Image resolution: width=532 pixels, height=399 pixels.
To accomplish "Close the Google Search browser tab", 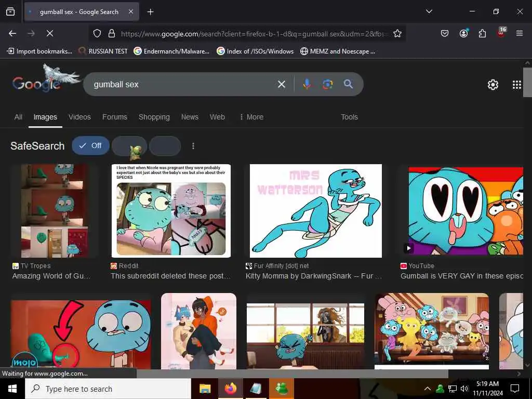I will 130,12.
